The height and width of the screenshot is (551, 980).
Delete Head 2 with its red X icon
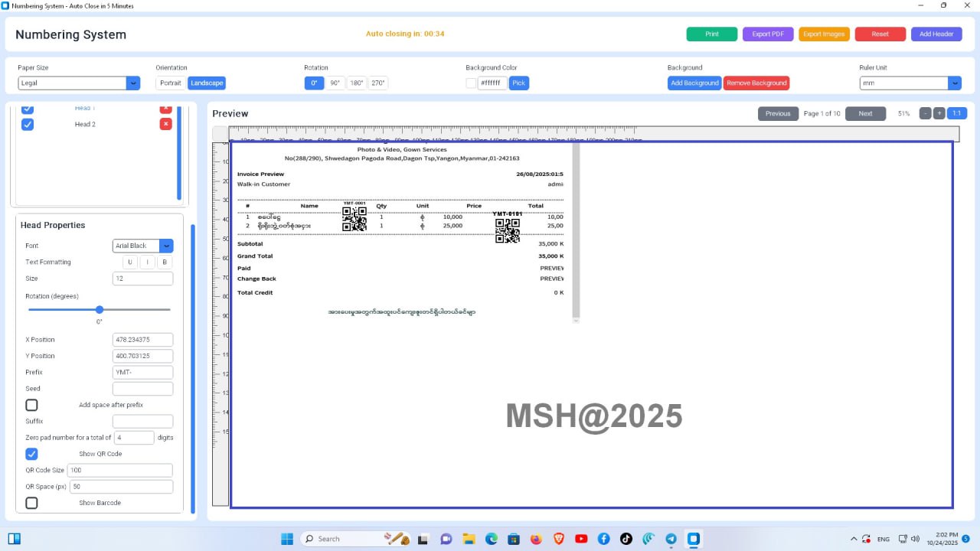165,124
